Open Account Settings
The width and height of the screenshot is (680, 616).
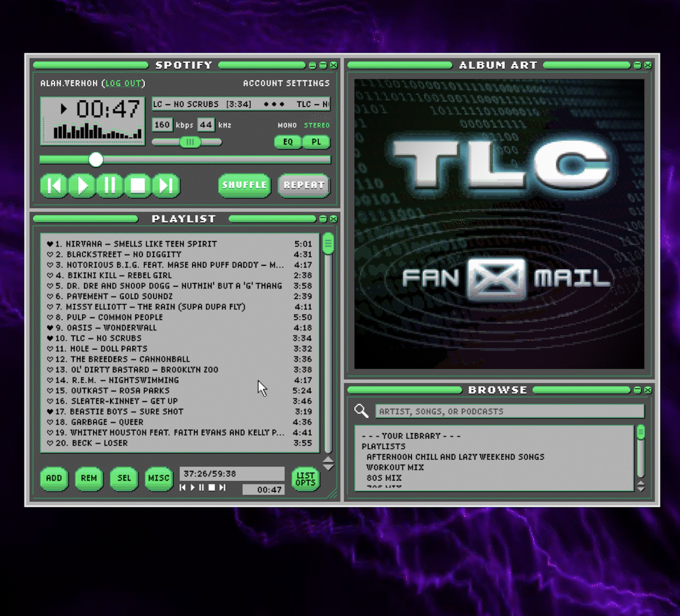pyautogui.click(x=287, y=83)
